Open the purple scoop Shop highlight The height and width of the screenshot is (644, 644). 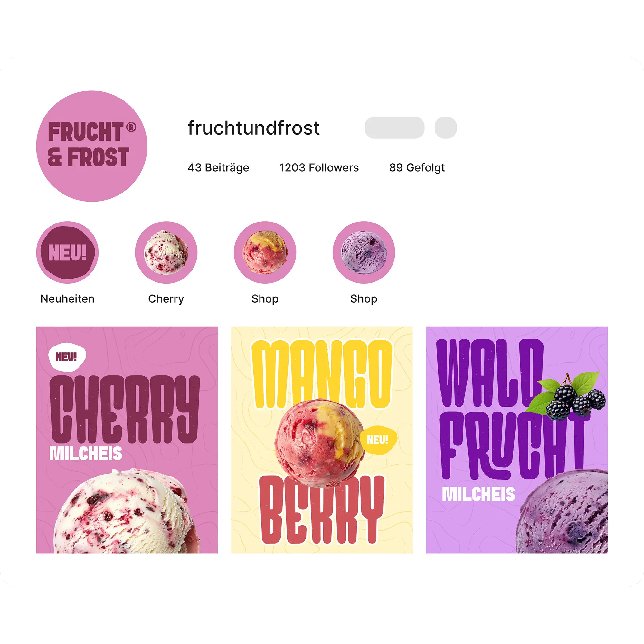[x=364, y=252]
